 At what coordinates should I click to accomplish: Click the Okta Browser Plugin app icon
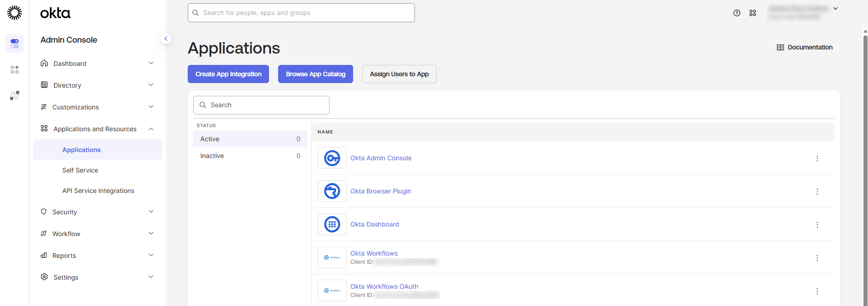[332, 191]
